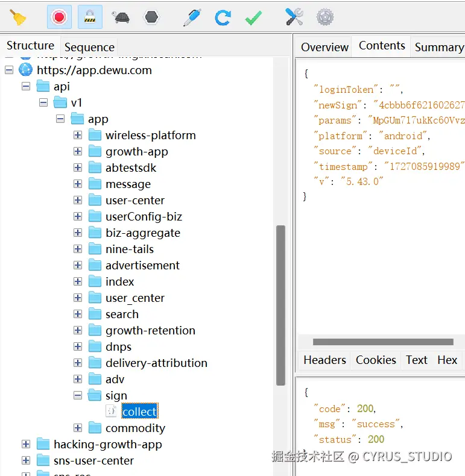Open the Contents tab
The width and height of the screenshot is (465, 476).
(x=382, y=46)
